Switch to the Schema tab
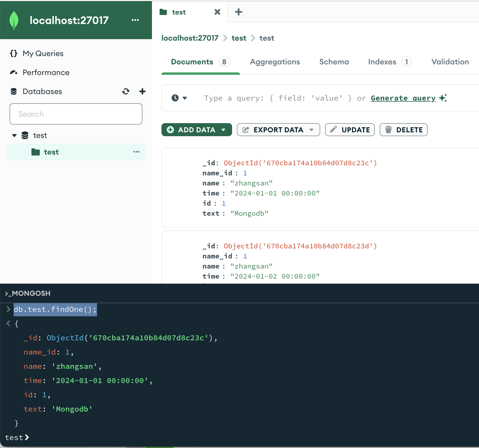Viewport: 479px width, 448px height. coord(334,62)
